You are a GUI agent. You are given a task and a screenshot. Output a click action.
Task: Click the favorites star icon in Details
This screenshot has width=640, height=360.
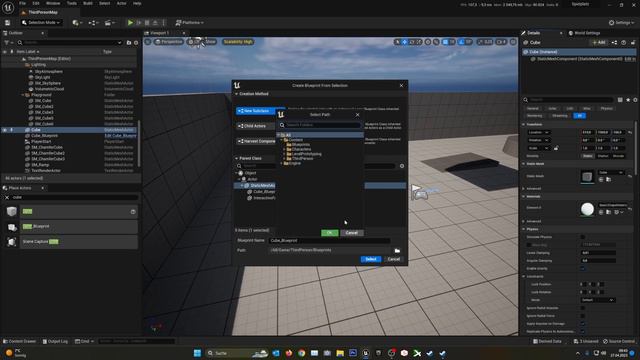coord(628,100)
